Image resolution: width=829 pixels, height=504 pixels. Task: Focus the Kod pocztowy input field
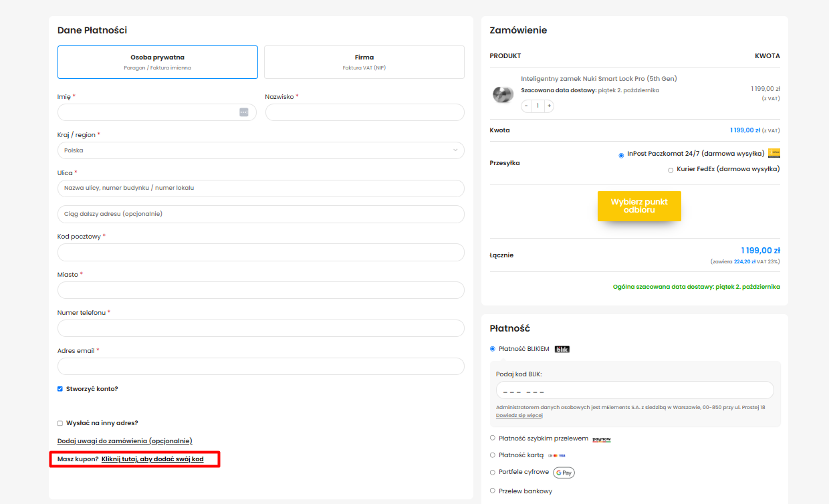pyautogui.click(x=261, y=252)
